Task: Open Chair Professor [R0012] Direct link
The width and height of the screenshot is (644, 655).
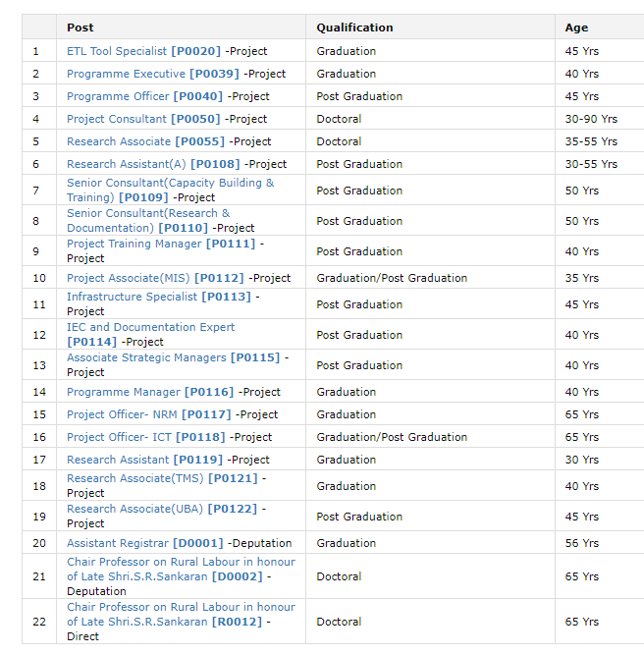Action: coord(181,614)
